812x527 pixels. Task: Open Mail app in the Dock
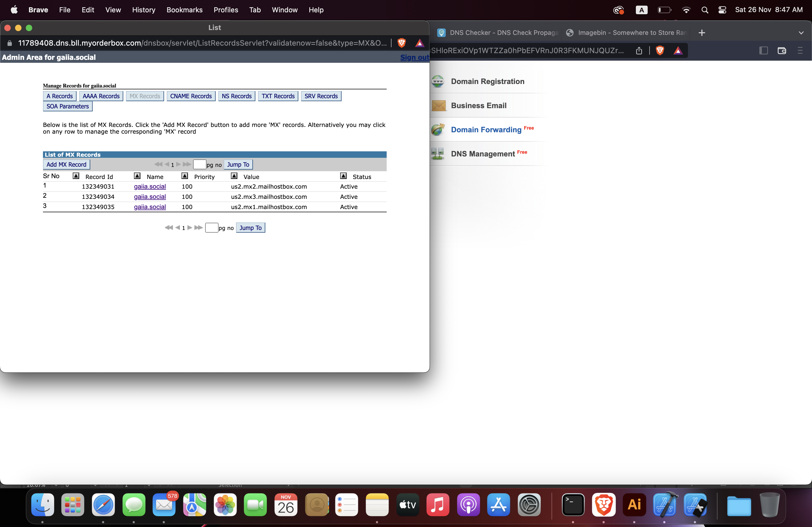coord(164,504)
